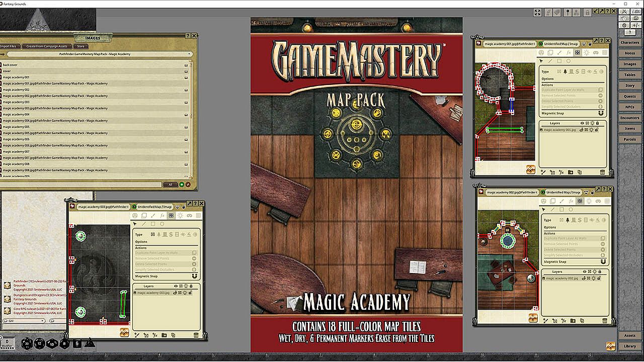
Task: Open the Characters sidebar tab
Action: coord(630,43)
